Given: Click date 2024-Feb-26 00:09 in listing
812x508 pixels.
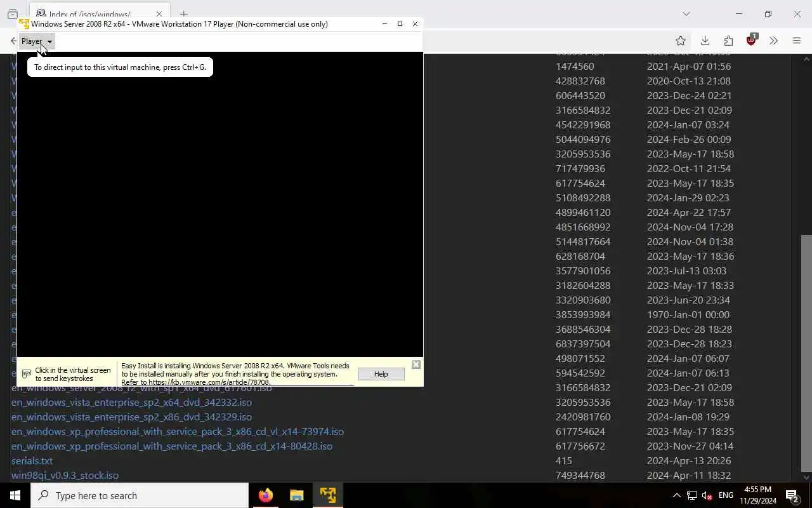Looking at the screenshot, I should 689,139.
